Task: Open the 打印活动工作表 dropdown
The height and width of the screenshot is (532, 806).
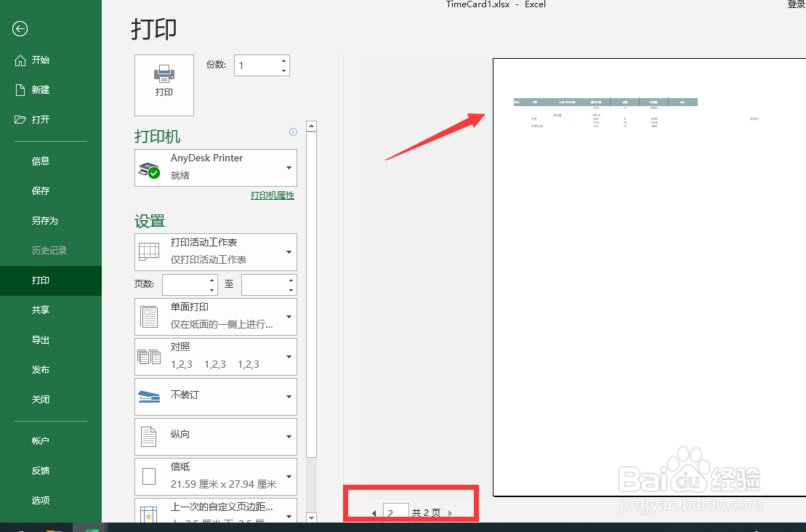Action: 289,252
